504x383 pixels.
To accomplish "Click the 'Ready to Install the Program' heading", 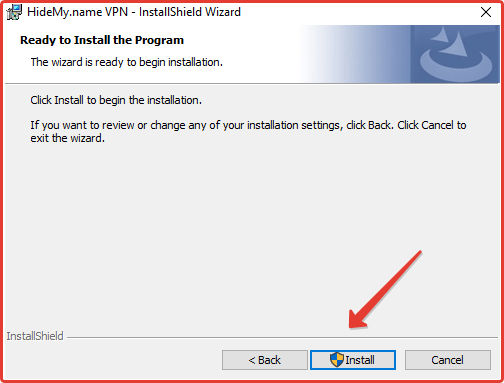I will point(102,40).
